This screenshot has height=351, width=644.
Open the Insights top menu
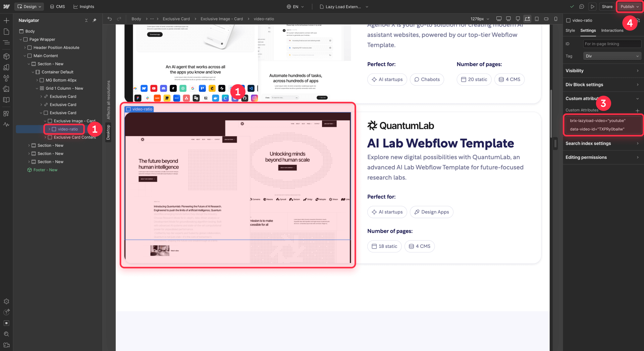point(84,6)
